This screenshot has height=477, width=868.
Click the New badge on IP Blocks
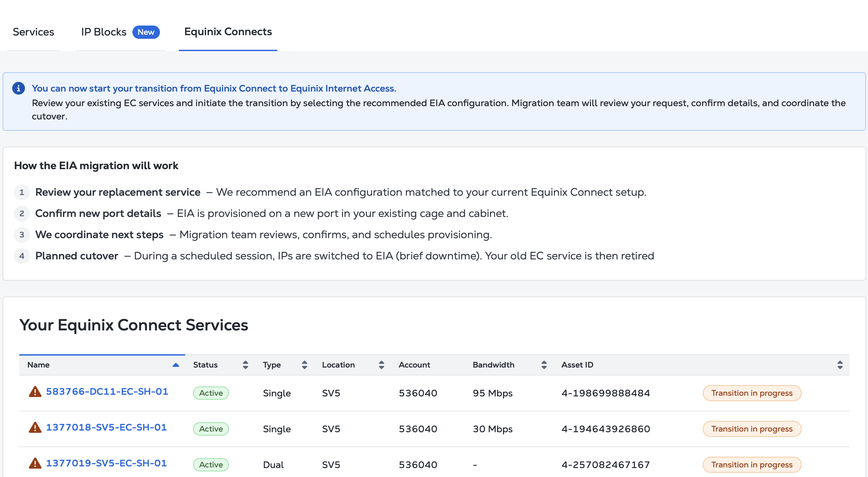pos(146,32)
